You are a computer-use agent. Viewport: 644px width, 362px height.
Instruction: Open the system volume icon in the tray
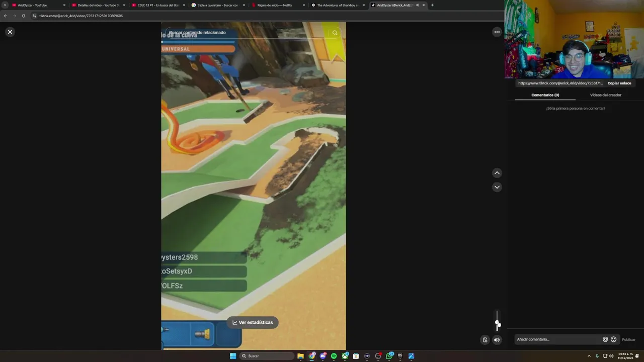tap(611, 356)
